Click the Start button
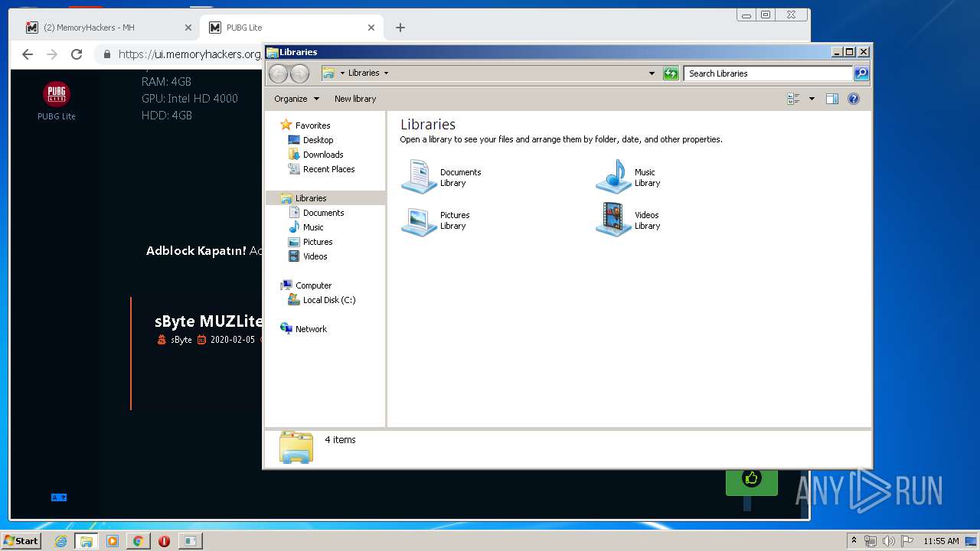The height and width of the screenshot is (551, 980). (x=21, y=541)
